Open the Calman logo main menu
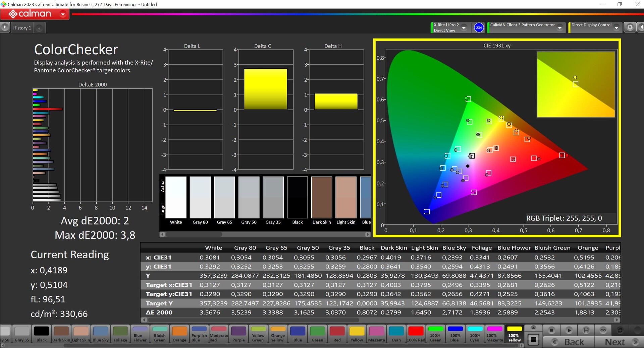The image size is (644, 348). pos(35,14)
